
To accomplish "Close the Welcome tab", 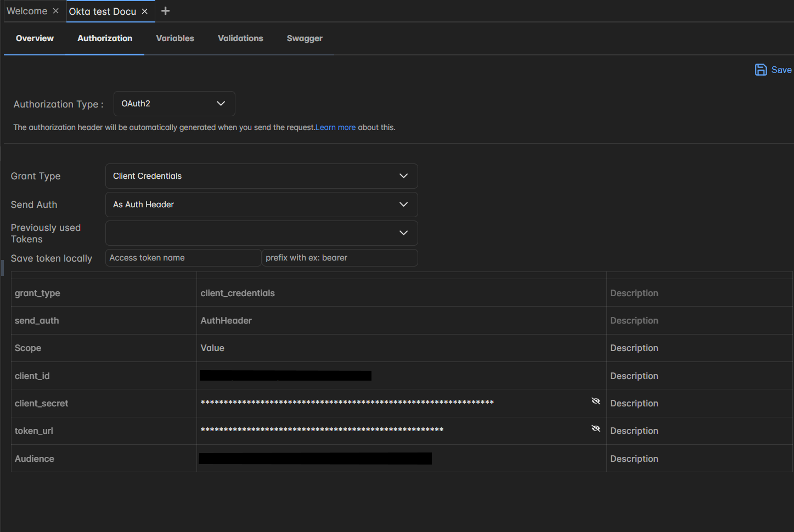I will pyautogui.click(x=55, y=10).
